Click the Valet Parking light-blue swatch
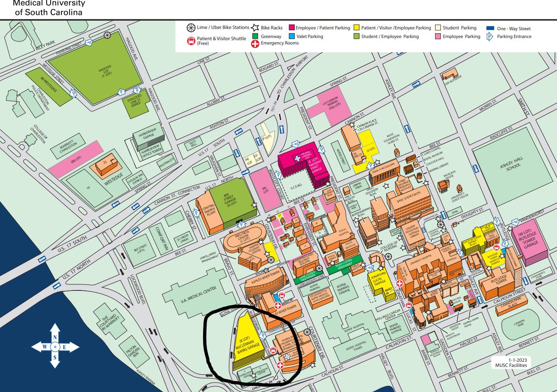Image resolution: width=557 pixels, height=392 pixels. [292, 36]
